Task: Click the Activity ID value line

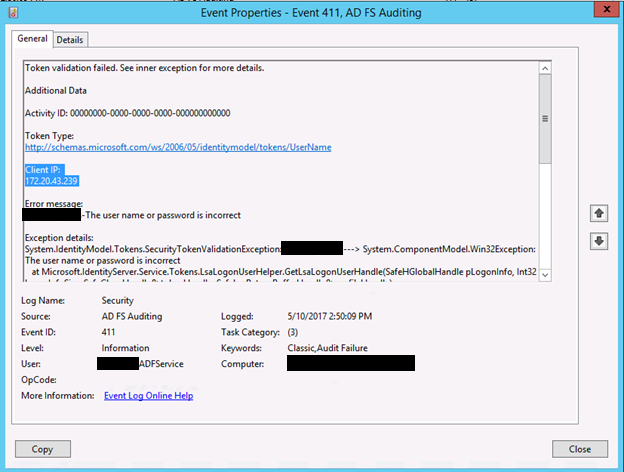Action: pos(128,113)
